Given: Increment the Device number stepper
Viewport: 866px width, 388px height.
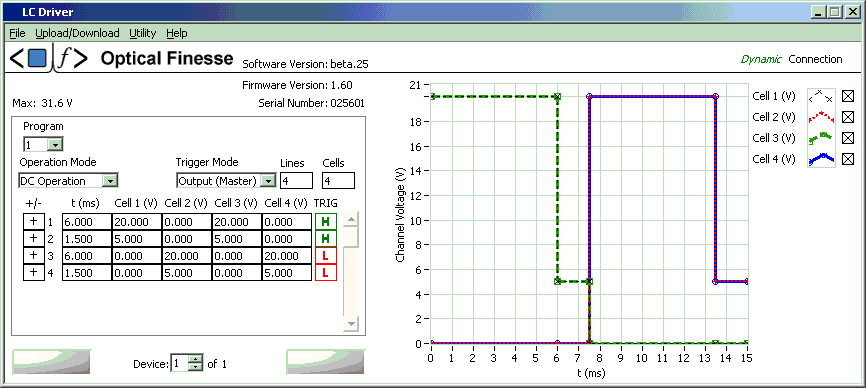Looking at the screenshot, I should (x=196, y=360).
